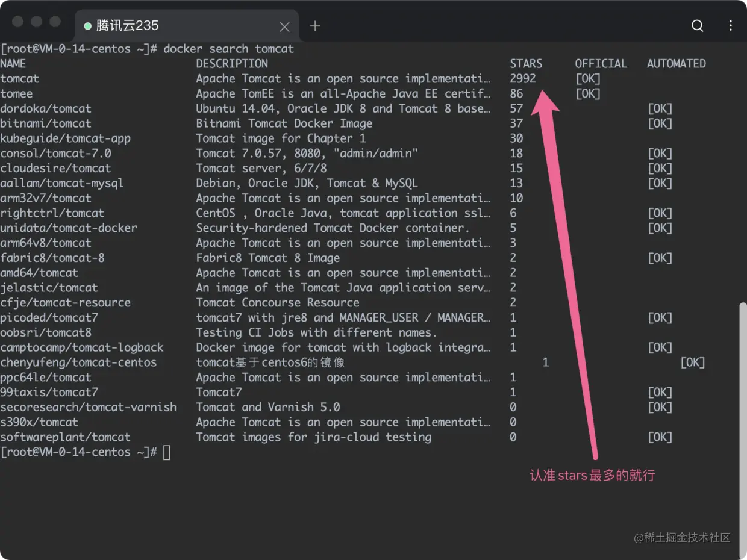This screenshot has height=560, width=747.
Task: Select the cfje/tomcat-resource image name
Action: coord(65,303)
